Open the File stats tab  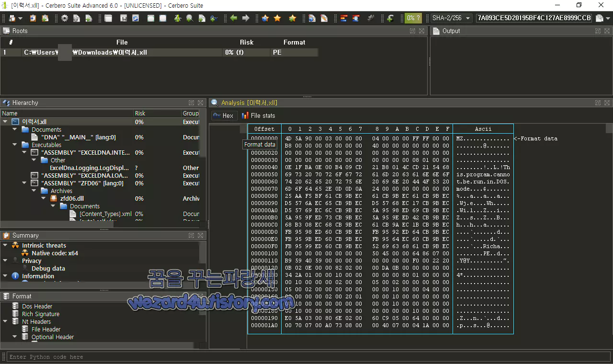click(x=258, y=115)
